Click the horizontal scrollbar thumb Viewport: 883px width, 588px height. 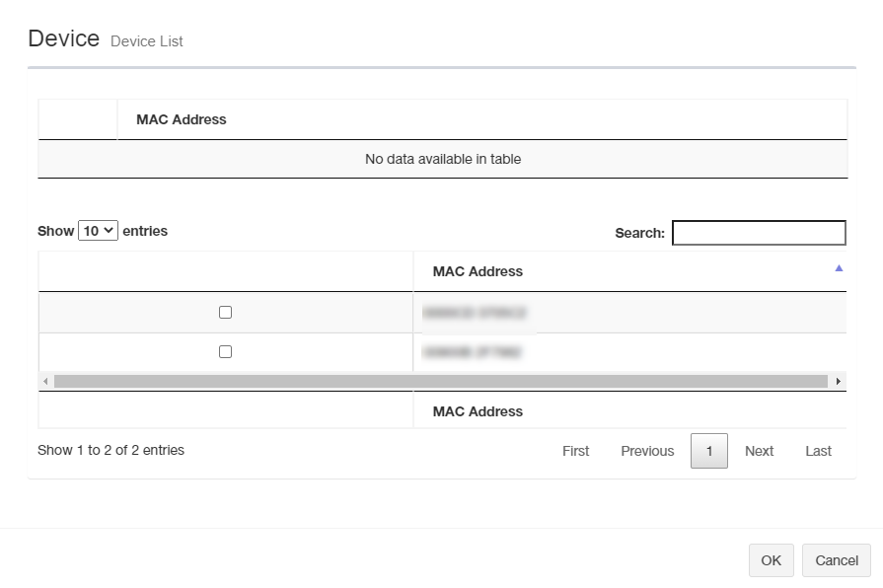tap(440, 381)
